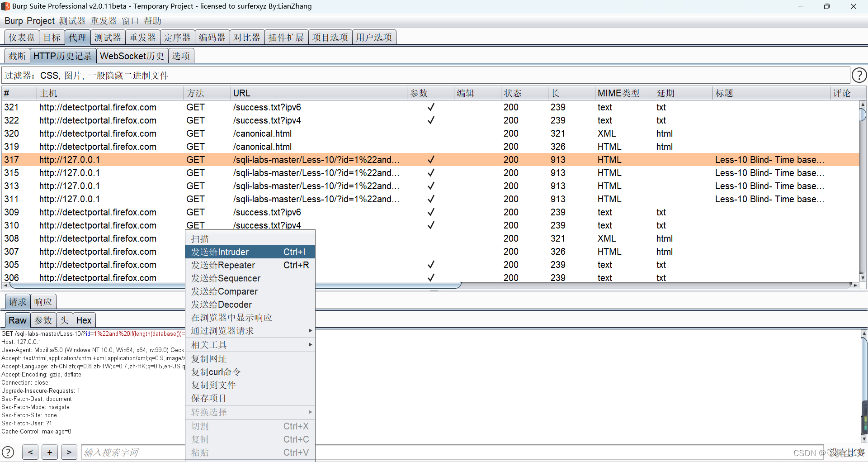Select history row 321 success.txt?ipv6
Image resolution: width=868 pixels, height=462 pixels.
[x=430, y=107]
